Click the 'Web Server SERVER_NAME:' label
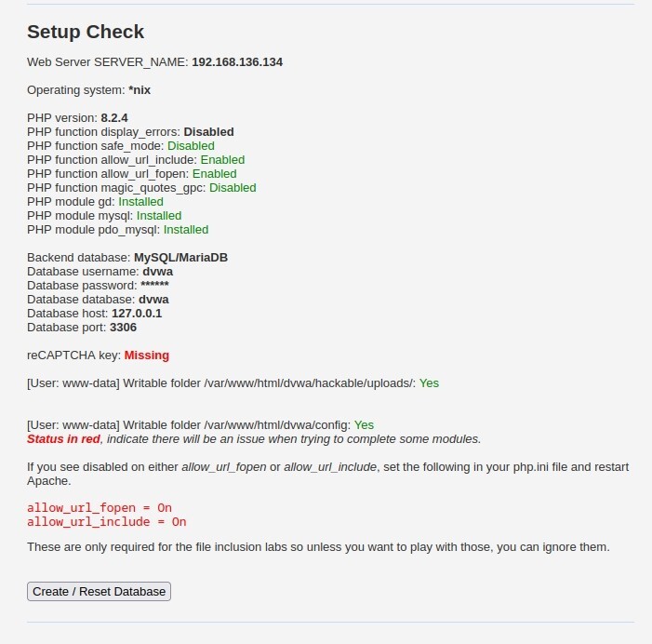The height and width of the screenshot is (644, 652). coord(108,62)
